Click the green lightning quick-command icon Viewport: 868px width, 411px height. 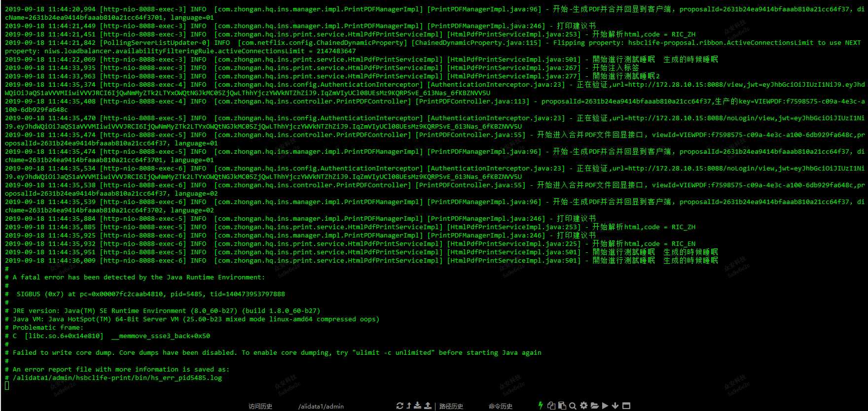(541, 406)
